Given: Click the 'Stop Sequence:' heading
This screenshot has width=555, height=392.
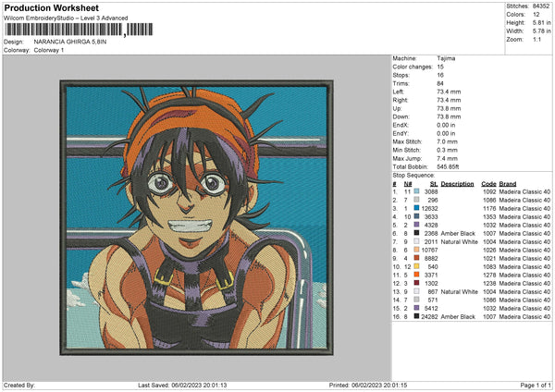Looking at the screenshot, I should [413, 175].
